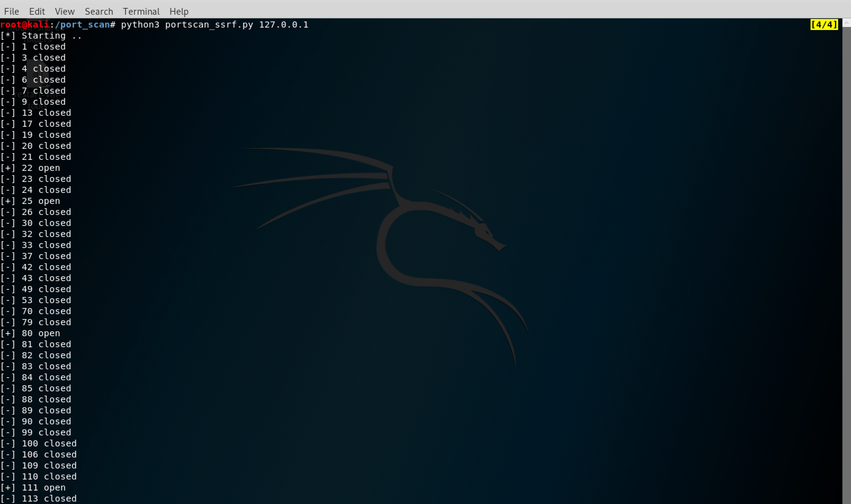This screenshot has width=851, height=504.
Task: Click the '82 closed' output line
Action: click(x=36, y=355)
